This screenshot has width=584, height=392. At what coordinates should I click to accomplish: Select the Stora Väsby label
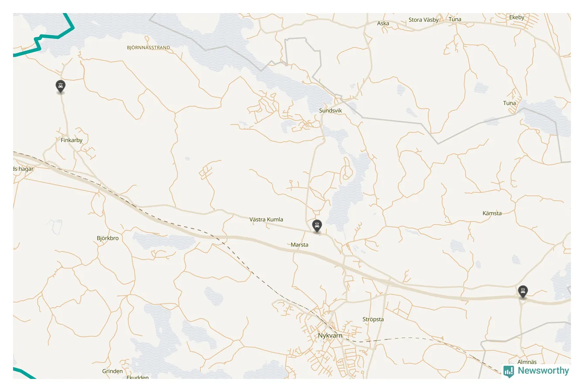pyautogui.click(x=424, y=20)
